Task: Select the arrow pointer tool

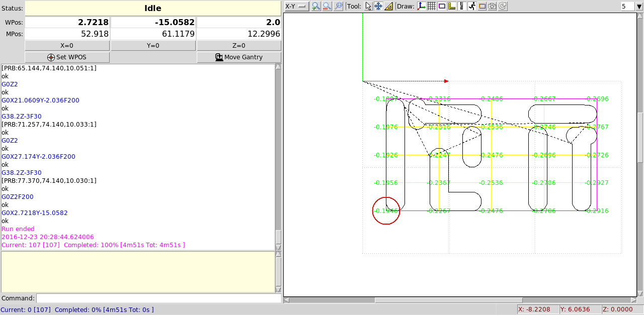Action: 368,6
